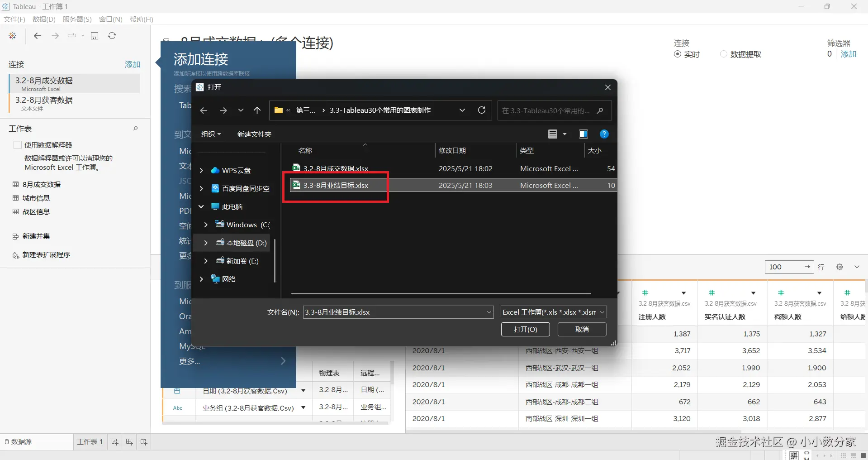This screenshot has height=460, width=868.
Task: Toggle the preview pane icon in Open dialog
Action: (x=583, y=134)
